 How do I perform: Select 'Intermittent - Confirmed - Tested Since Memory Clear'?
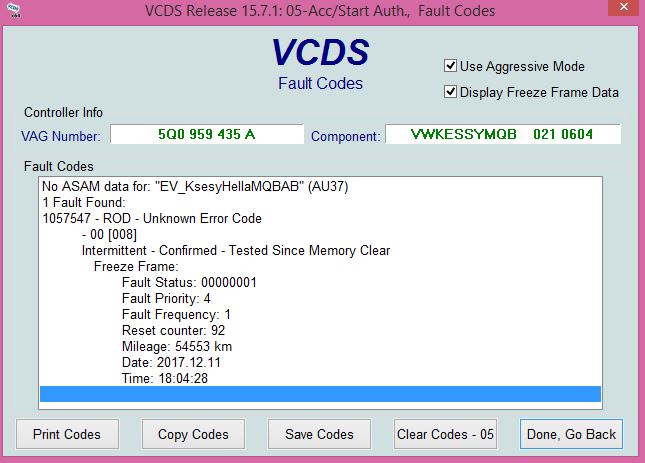(x=236, y=250)
